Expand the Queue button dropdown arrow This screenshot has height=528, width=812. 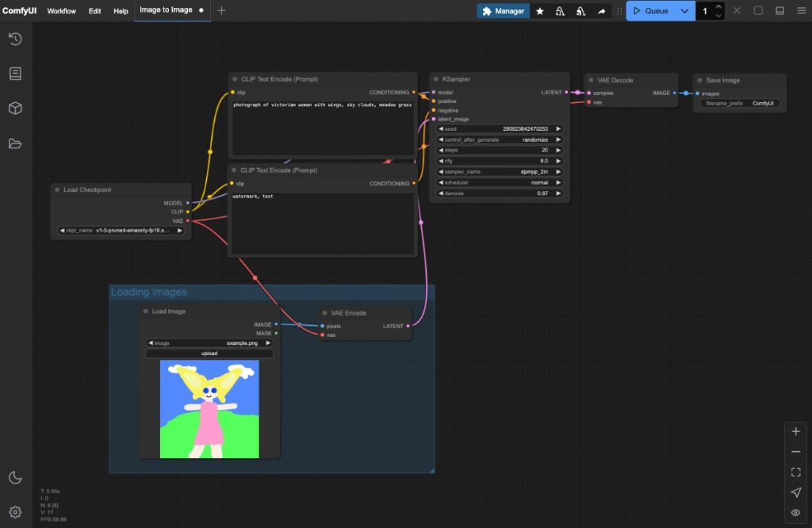click(684, 11)
